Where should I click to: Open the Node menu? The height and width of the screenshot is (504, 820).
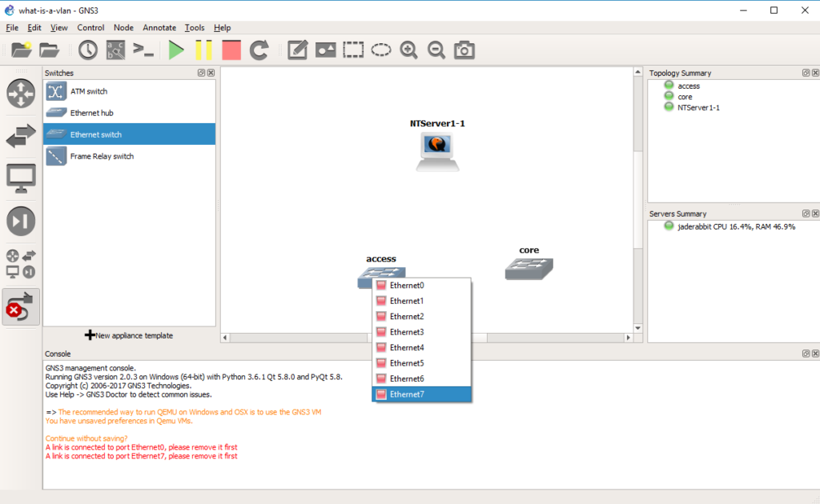tap(123, 28)
